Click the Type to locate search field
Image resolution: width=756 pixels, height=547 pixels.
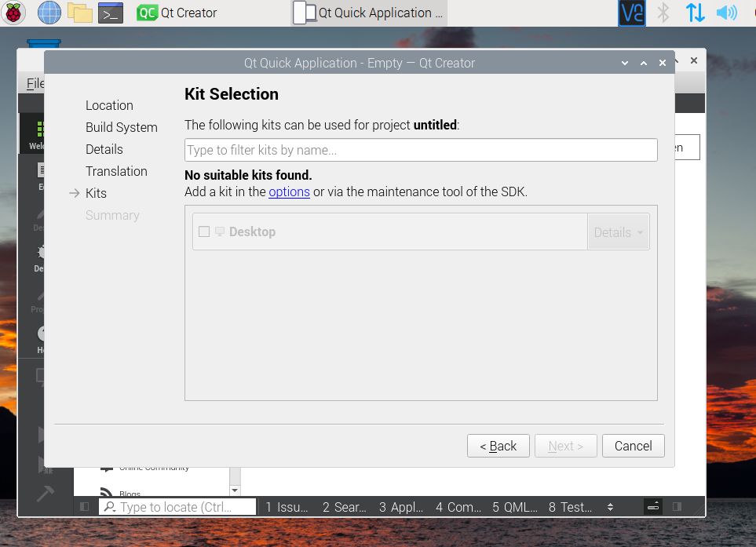(x=177, y=507)
